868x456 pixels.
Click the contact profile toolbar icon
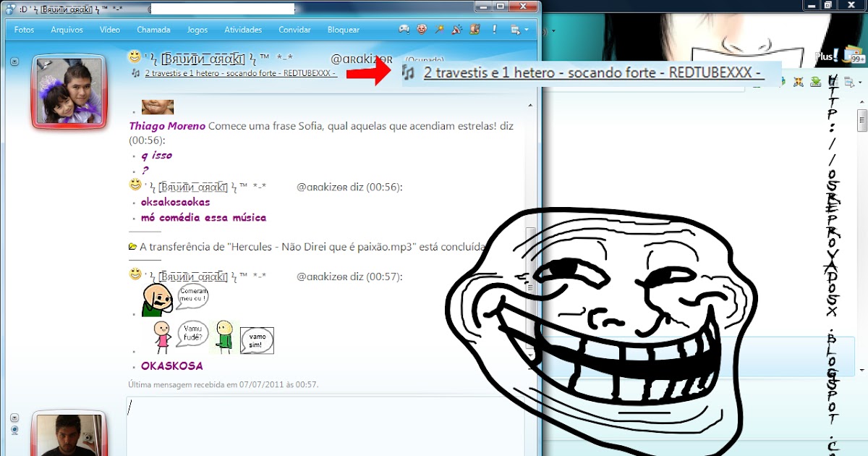click(475, 30)
